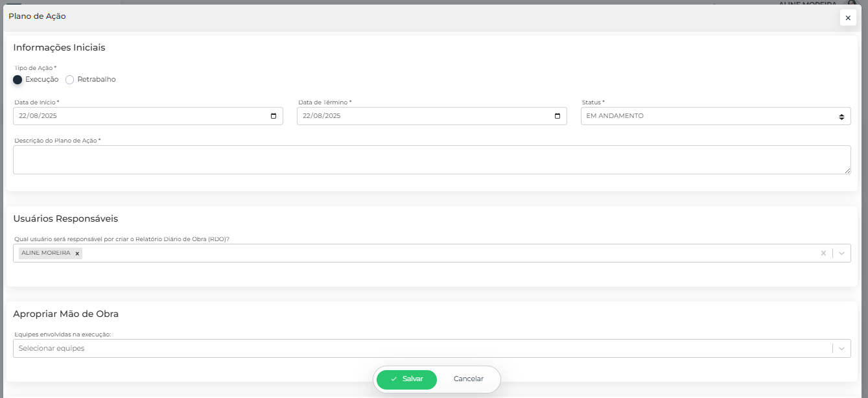Select the Retrabalho radio option
868x398 pixels.
(70, 80)
